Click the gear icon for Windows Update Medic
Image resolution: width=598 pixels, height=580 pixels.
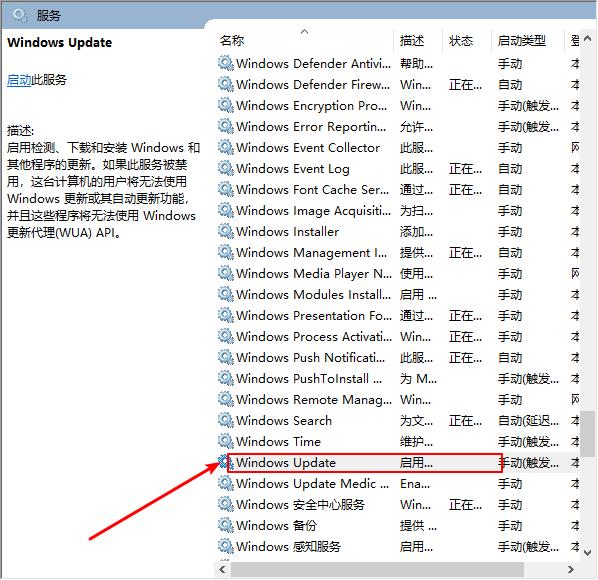(x=226, y=483)
